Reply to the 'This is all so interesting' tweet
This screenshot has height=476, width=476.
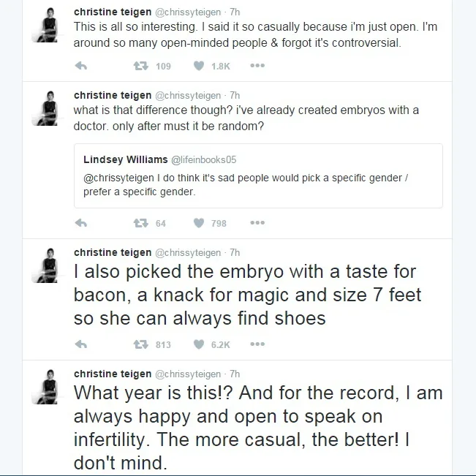(x=81, y=66)
